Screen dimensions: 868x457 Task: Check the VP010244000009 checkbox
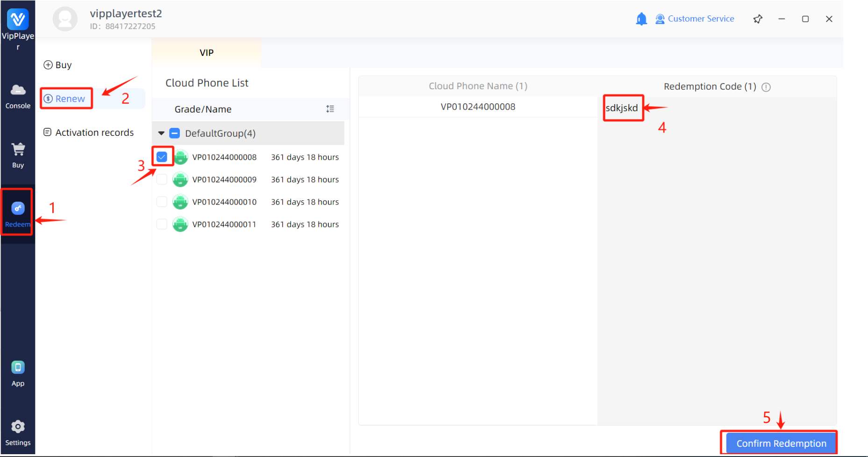pos(162,180)
